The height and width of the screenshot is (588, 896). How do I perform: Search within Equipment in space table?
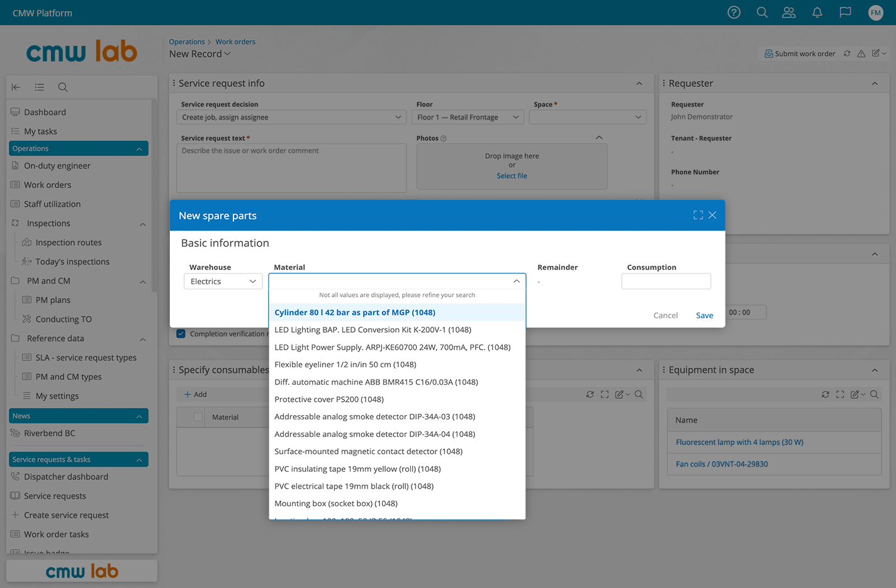pyautogui.click(x=874, y=394)
